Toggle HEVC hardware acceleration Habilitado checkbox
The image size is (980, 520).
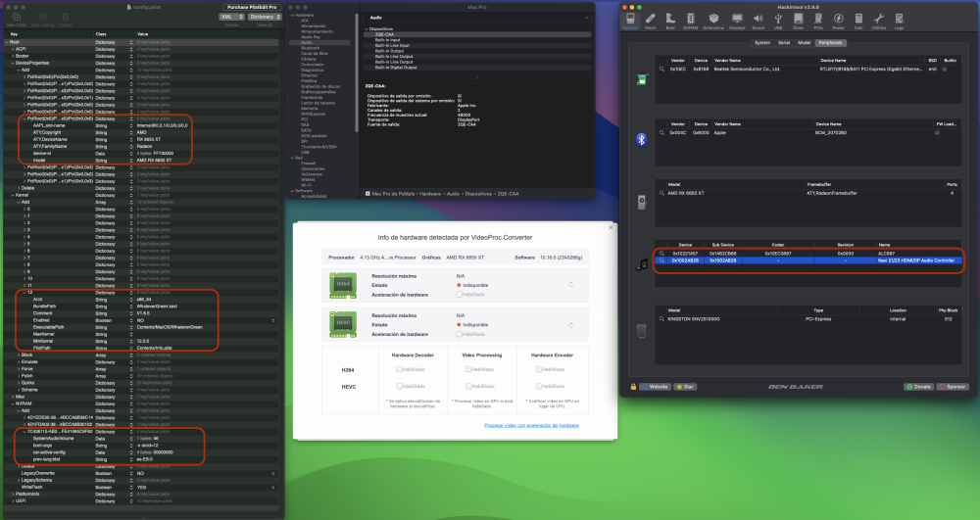point(460,334)
